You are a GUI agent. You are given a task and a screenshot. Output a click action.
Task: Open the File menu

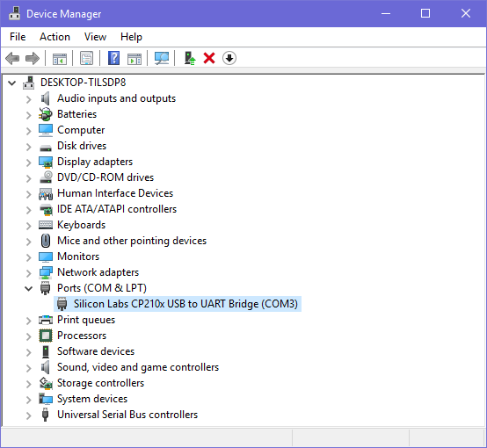pos(18,37)
